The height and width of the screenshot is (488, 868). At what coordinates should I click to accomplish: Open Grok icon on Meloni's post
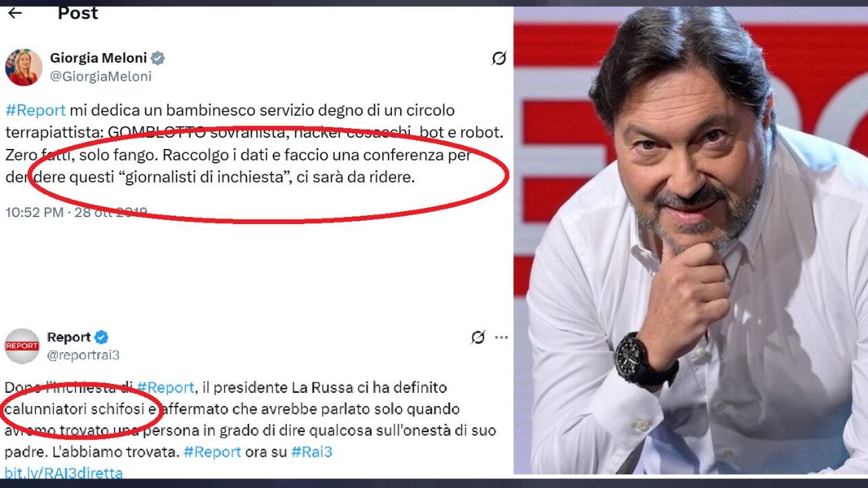point(499,59)
